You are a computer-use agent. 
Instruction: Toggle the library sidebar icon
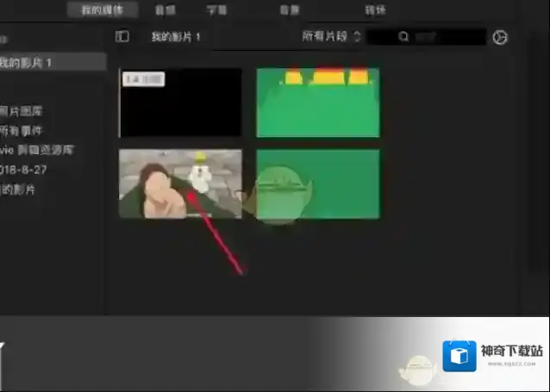click(122, 37)
